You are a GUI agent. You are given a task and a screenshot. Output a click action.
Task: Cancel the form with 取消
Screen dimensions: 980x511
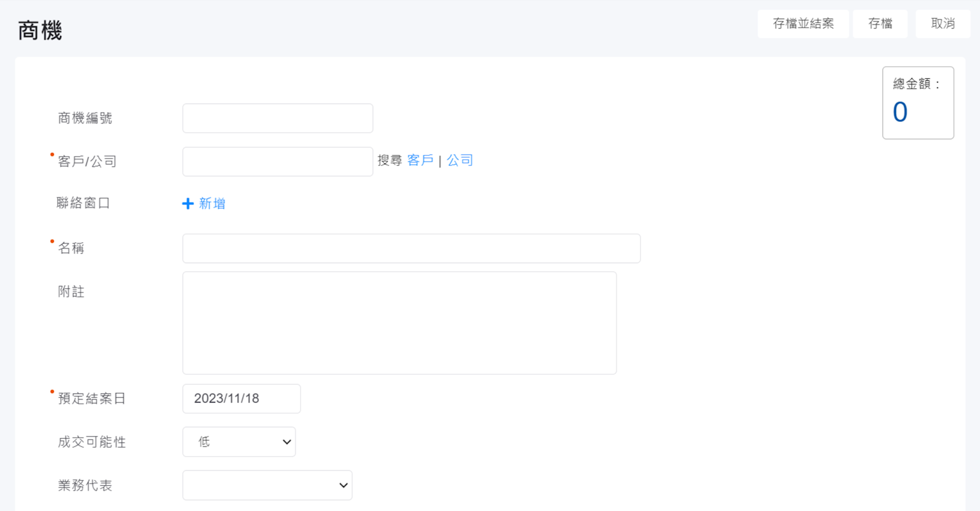click(942, 24)
